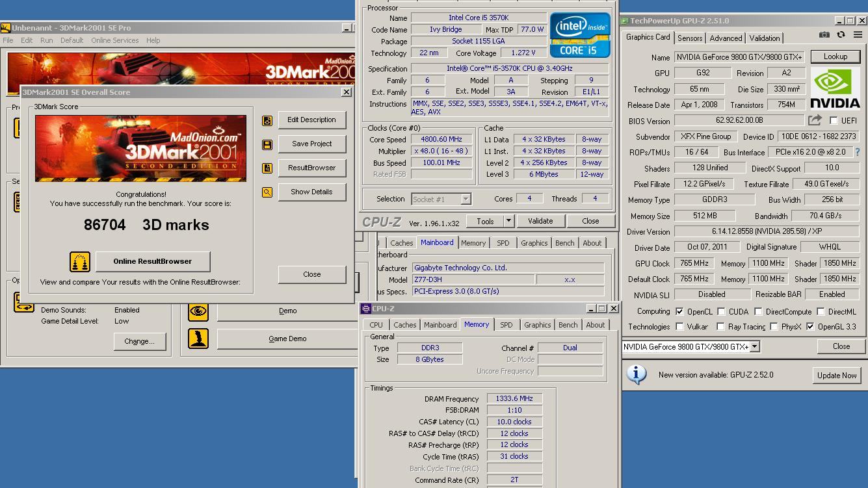
Task: Open the Help menu in 3DMark2001
Action: click(x=153, y=40)
